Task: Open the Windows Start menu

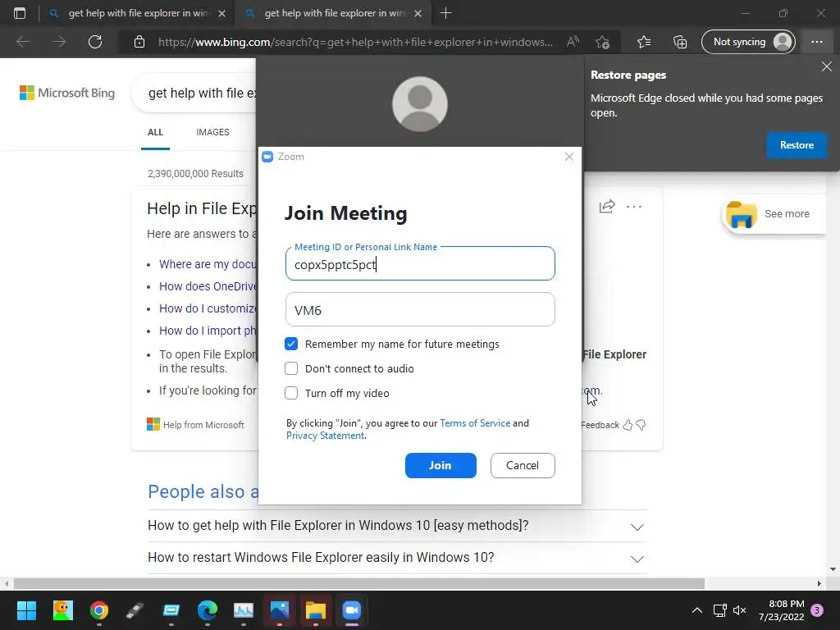Action: coord(26,610)
